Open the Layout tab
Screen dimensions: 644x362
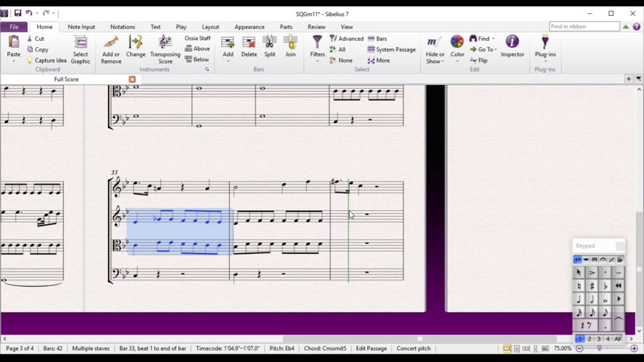[x=210, y=27]
